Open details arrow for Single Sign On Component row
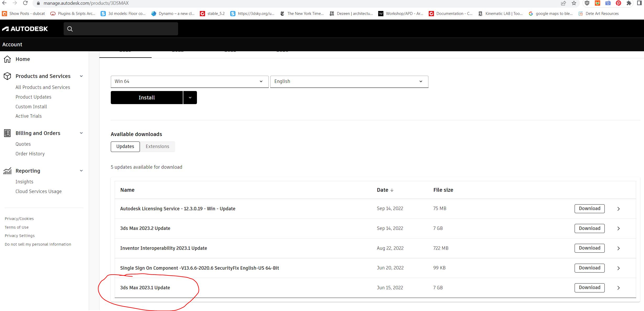The width and height of the screenshot is (644, 311). coord(618,268)
